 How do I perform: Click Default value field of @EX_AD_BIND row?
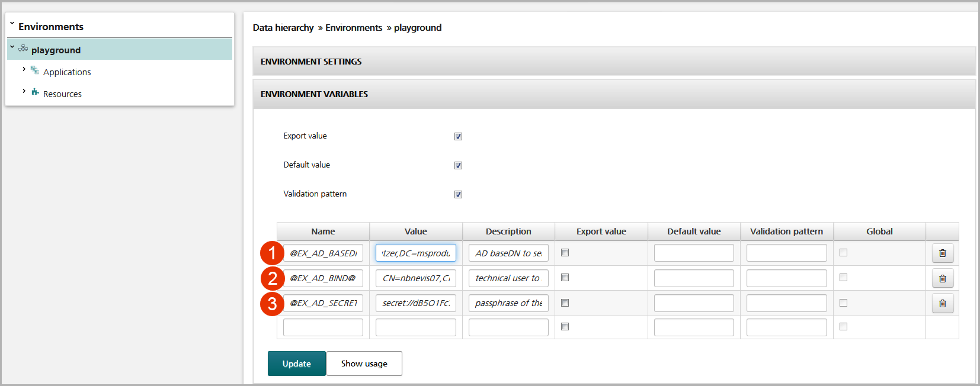694,278
